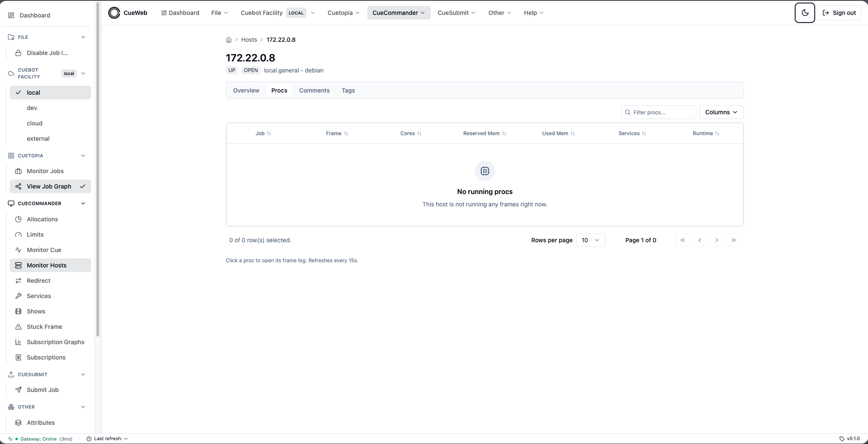Collapse the CUETOPIA sidebar section
Image resolution: width=868 pixels, height=444 pixels.
[48, 156]
